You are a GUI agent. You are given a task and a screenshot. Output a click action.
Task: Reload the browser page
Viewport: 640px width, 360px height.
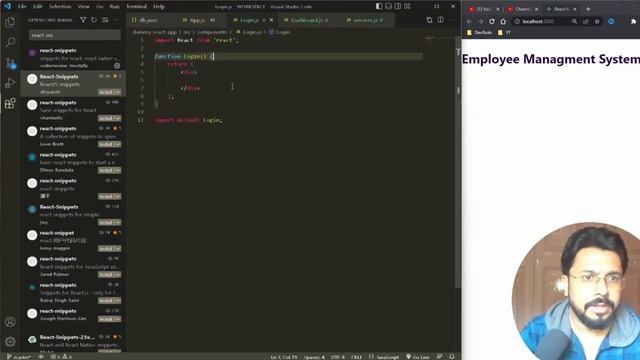(x=492, y=21)
